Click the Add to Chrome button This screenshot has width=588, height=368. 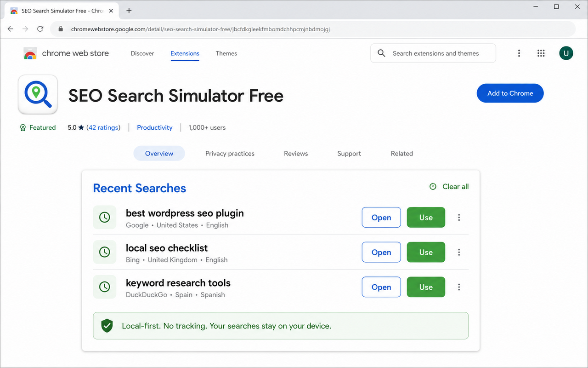(x=510, y=93)
